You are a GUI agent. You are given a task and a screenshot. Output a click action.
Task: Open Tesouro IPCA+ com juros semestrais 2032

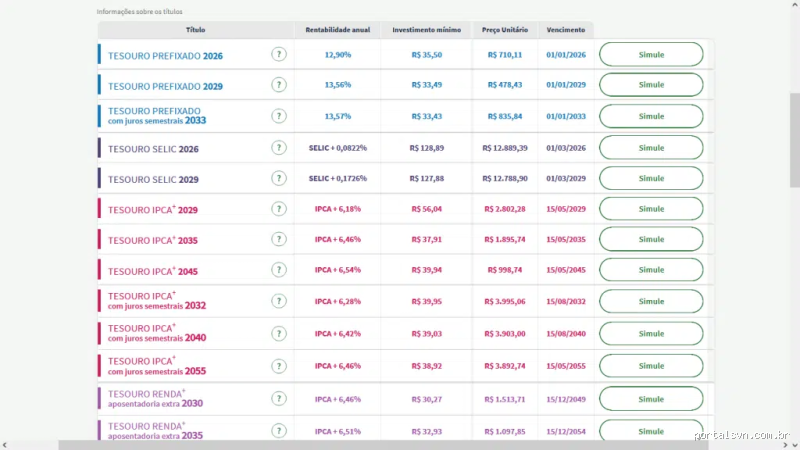click(157, 301)
